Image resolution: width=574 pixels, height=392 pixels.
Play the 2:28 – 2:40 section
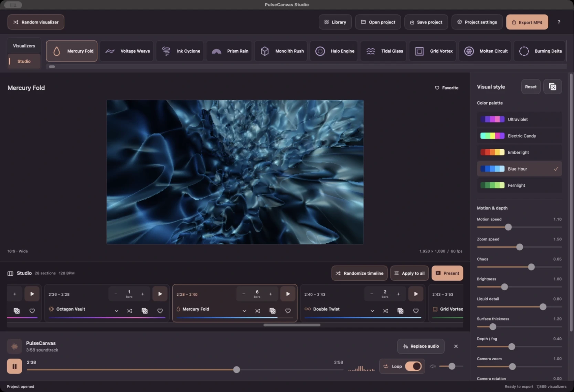coord(288,294)
